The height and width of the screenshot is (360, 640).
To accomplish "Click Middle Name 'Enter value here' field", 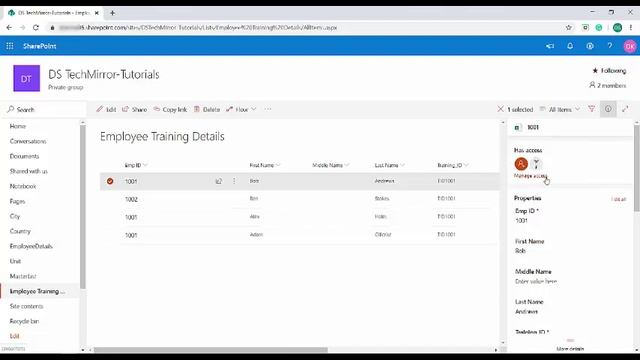I will pos(536,281).
